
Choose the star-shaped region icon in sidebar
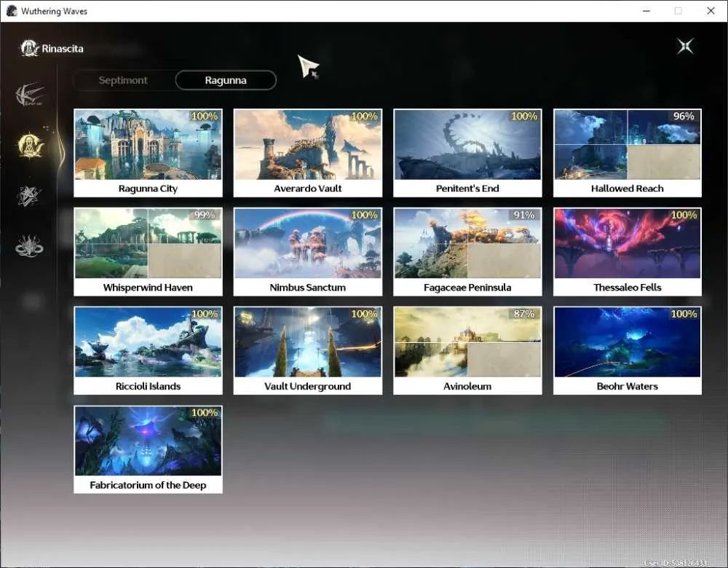click(x=29, y=196)
